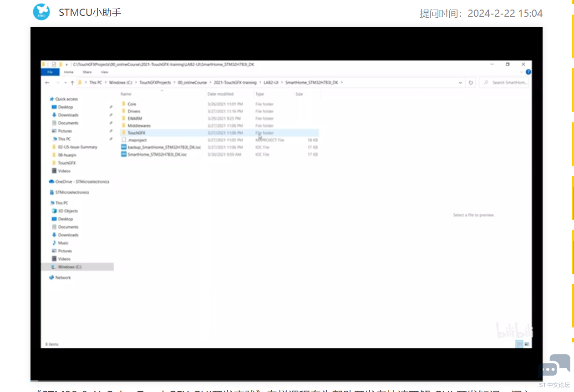
Task: Open the 08-huaqin folder in sidebar
Action: tap(67, 155)
